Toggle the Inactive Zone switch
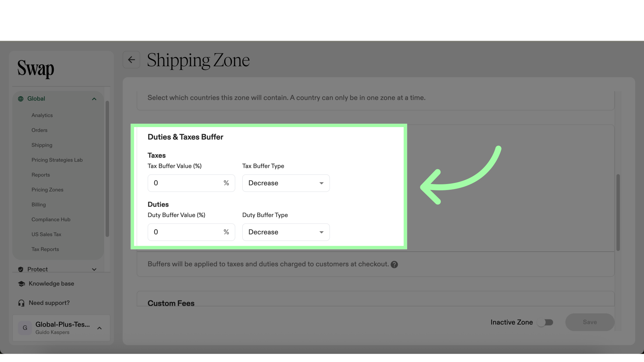The image size is (644, 362). [545, 322]
